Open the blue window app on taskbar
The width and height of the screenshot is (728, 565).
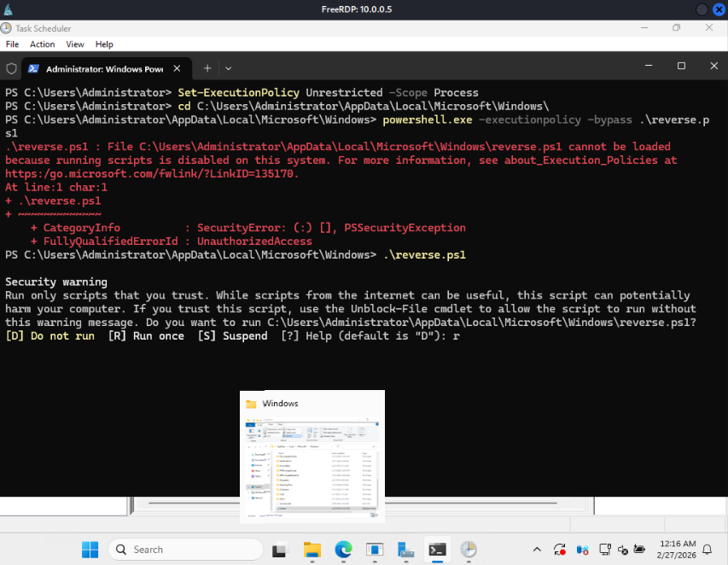pyautogui.click(x=375, y=550)
